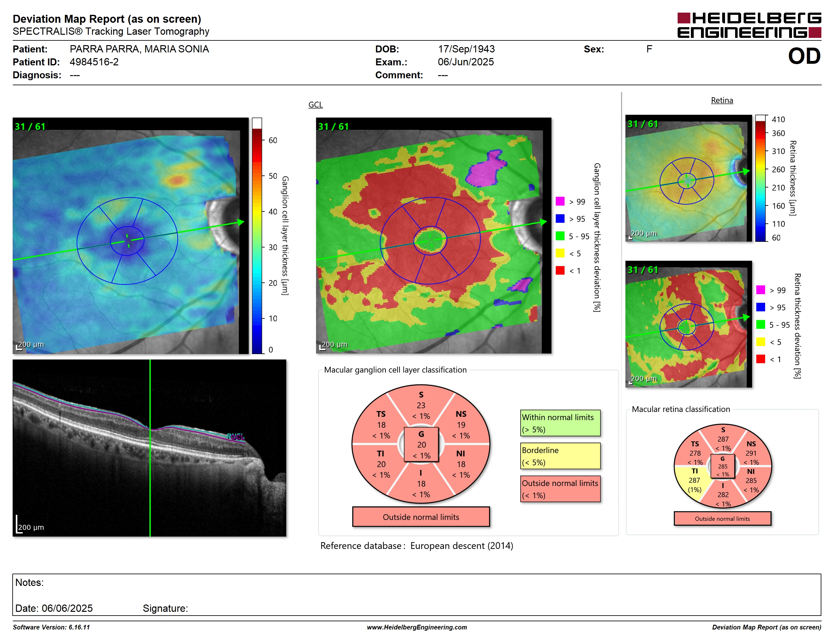Image resolution: width=834 pixels, height=644 pixels.
Task: Click red <1 swatch in GCL deviation legend
Action: point(560,270)
